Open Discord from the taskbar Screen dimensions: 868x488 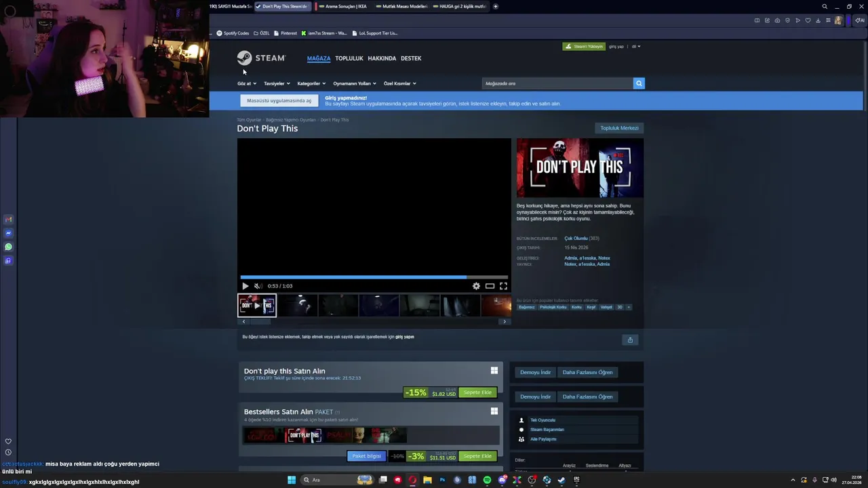click(502, 480)
